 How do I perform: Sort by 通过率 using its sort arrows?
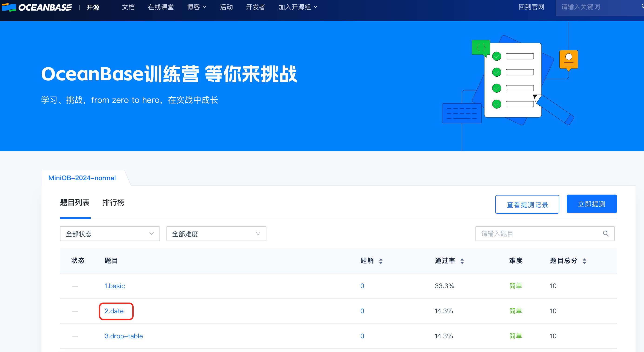(462, 261)
